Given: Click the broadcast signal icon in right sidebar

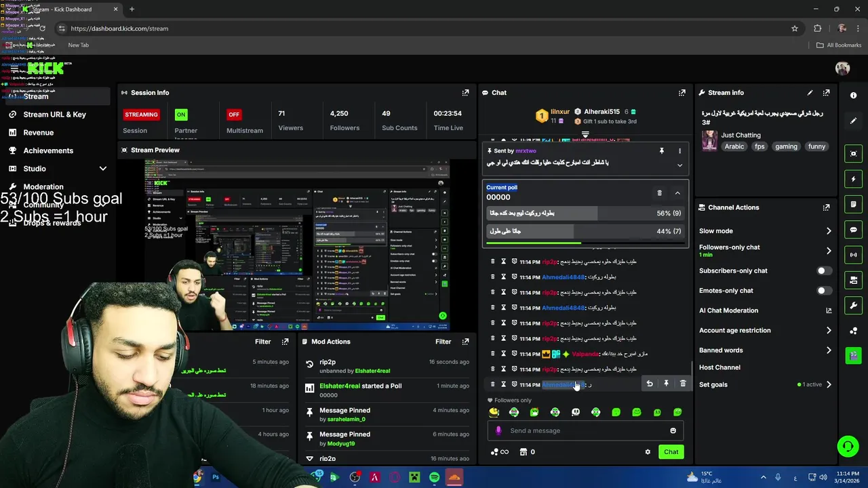Looking at the screenshot, I should (x=853, y=255).
